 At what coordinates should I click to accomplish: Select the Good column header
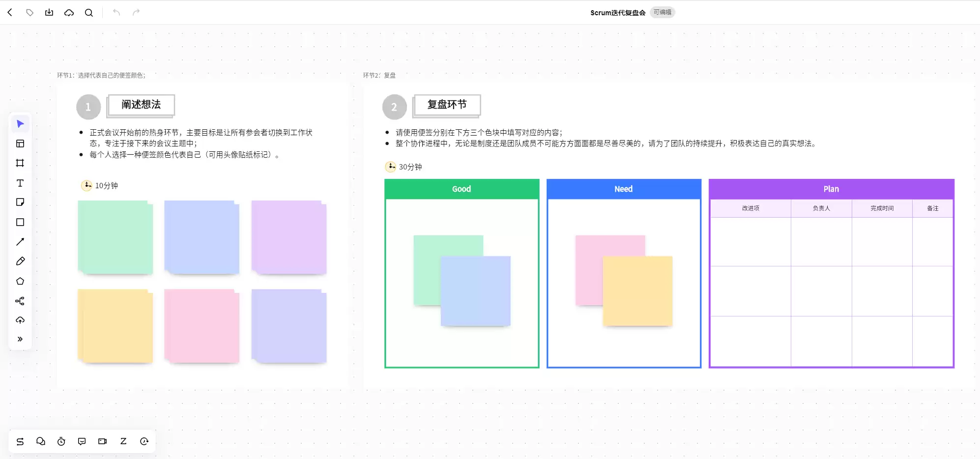tap(461, 189)
